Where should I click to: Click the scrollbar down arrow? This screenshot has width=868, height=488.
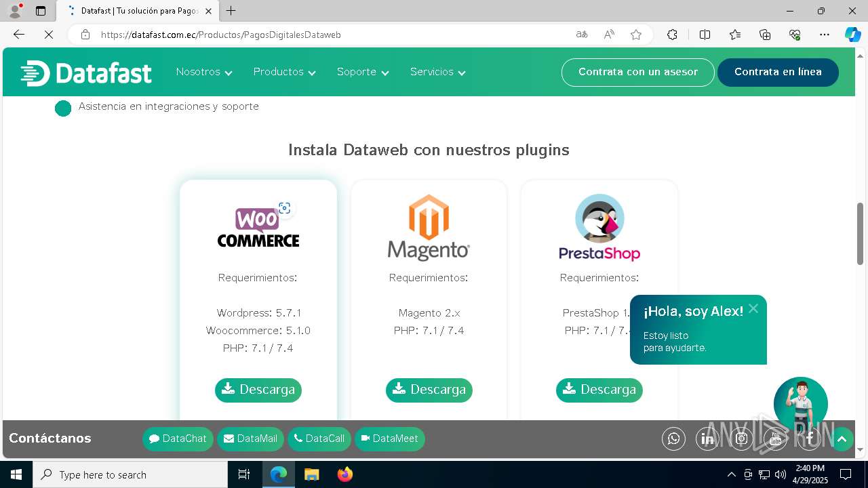point(860,449)
